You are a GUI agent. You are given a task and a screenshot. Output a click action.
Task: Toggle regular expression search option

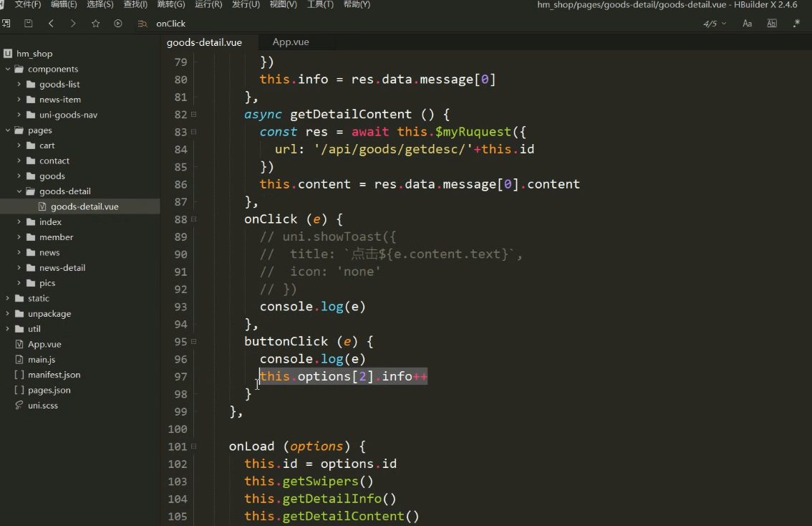pyautogui.click(x=796, y=24)
